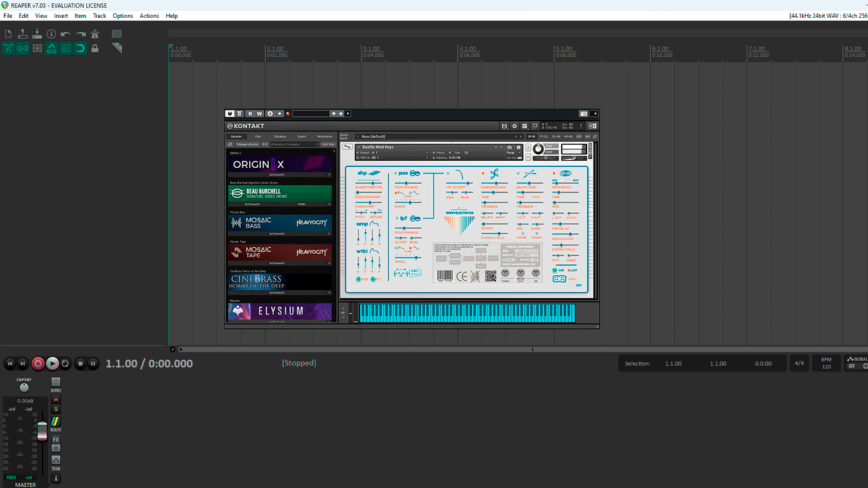
Task: Toggle auto-crossfade toolbar button
Action: coord(8,48)
